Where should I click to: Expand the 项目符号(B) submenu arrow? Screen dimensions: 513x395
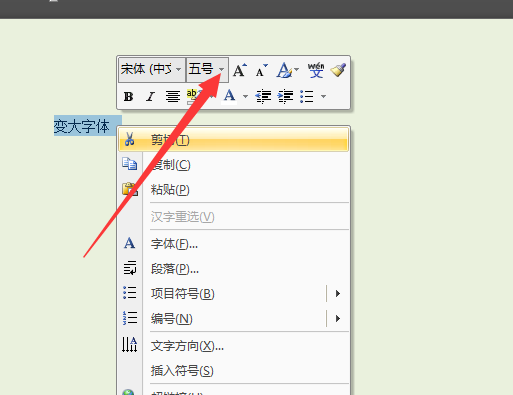[x=338, y=294]
